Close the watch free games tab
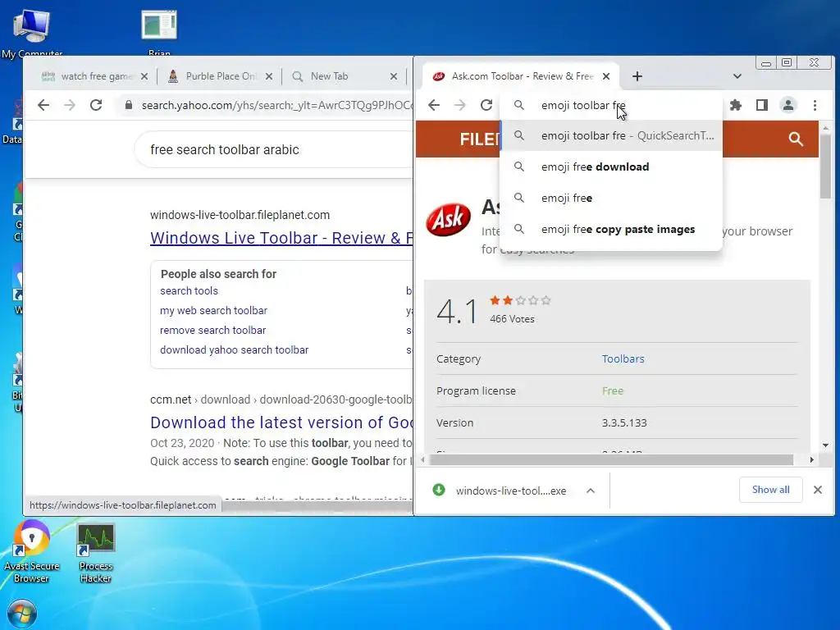 coord(144,76)
